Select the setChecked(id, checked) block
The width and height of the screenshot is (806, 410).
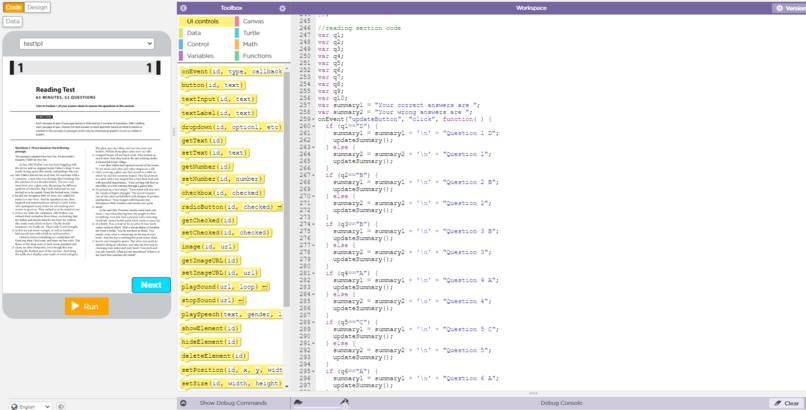pos(226,233)
